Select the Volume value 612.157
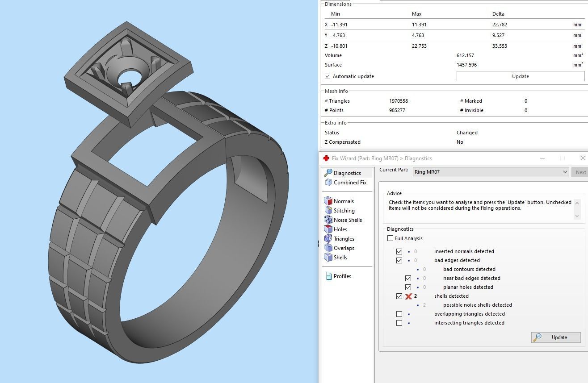 [465, 55]
